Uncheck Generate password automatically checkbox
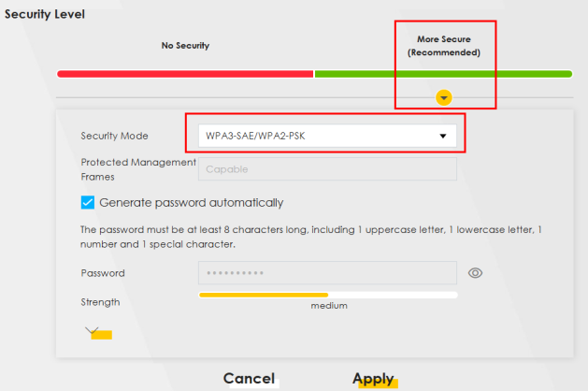The image size is (588, 391). pyautogui.click(x=88, y=202)
